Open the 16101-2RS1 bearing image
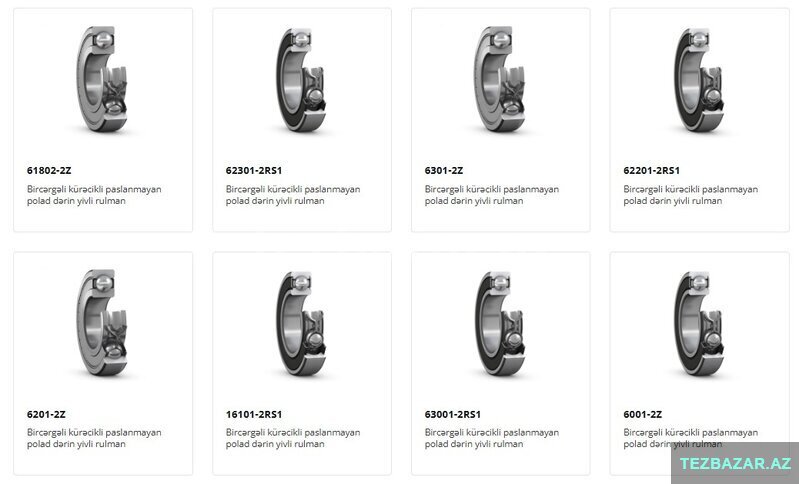 point(301,322)
